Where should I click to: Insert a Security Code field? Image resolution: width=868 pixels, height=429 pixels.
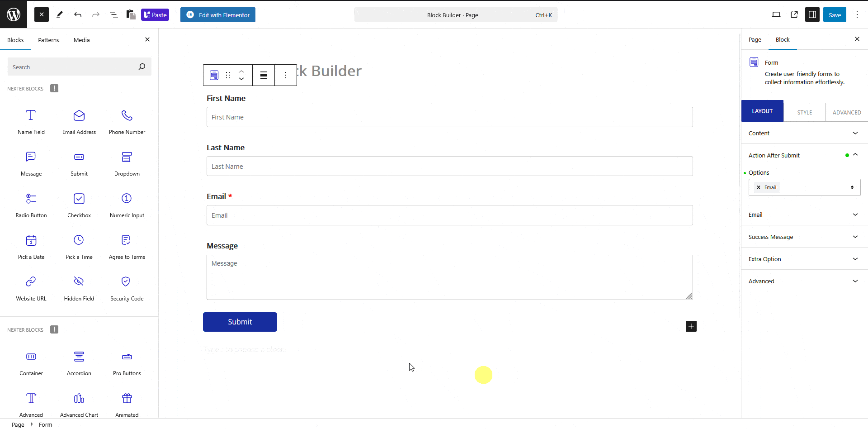pos(127,288)
